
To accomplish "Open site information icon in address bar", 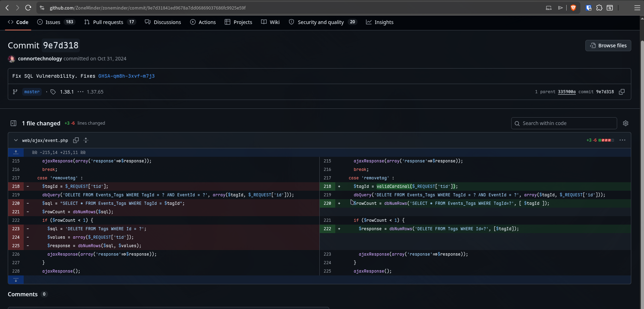I will pos(42,8).
